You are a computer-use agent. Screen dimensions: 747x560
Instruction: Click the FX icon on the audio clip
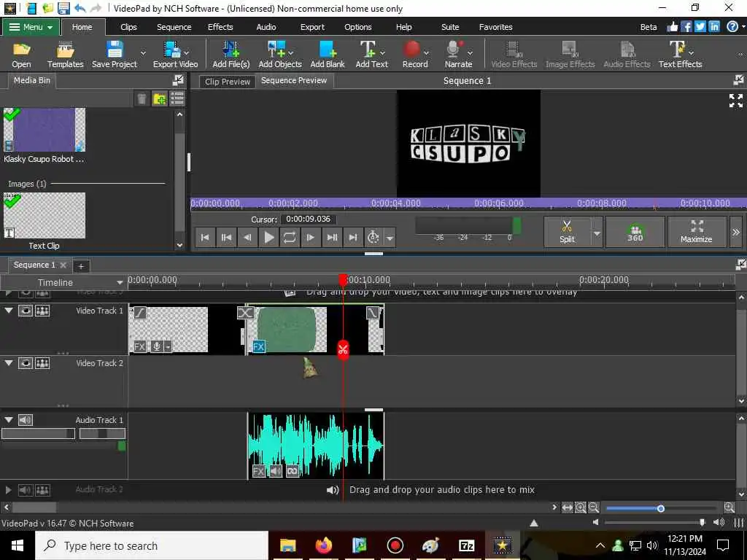[258, 472]
